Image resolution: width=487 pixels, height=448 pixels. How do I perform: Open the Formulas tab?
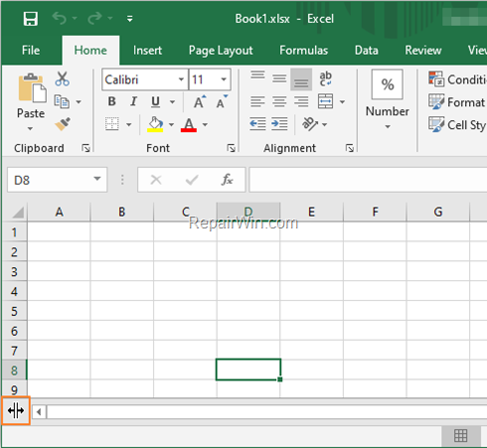[x=303, y=51]
